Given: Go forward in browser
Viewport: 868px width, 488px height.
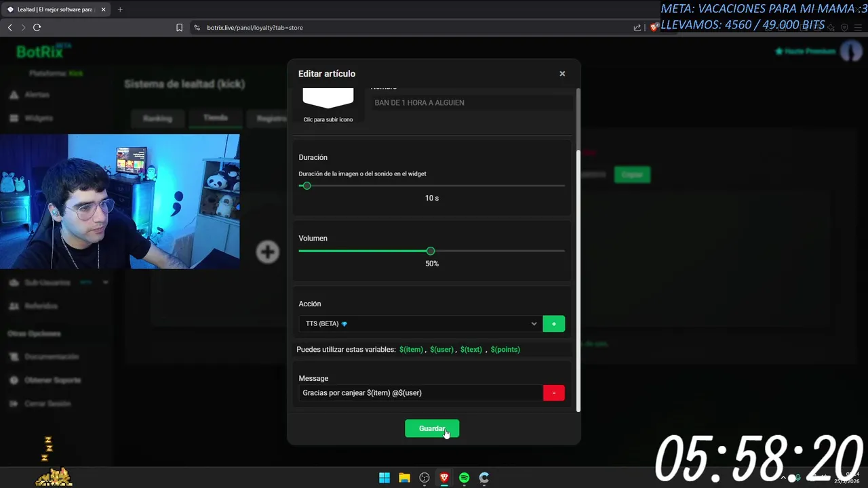Looking at the screenshot, I should (23, 28).
